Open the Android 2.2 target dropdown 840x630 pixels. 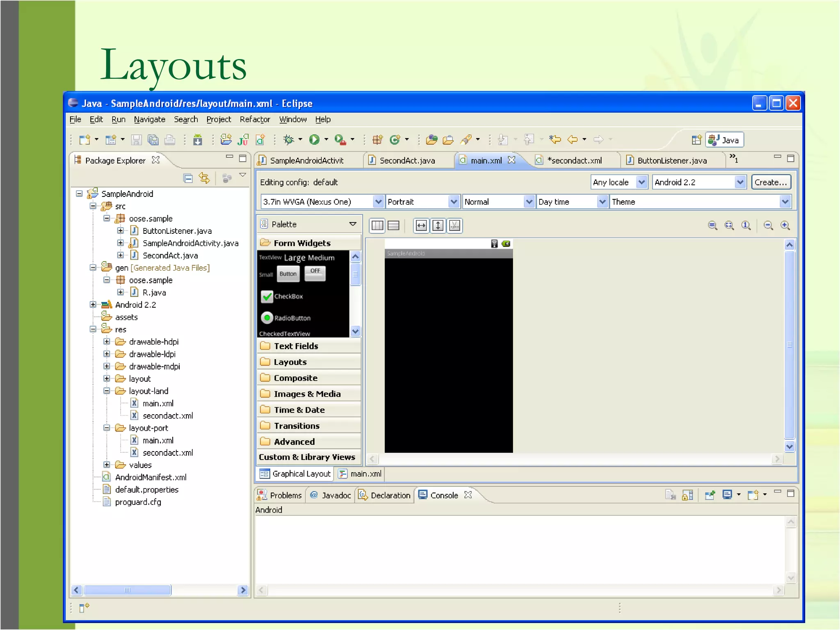(x=699, y=182)
